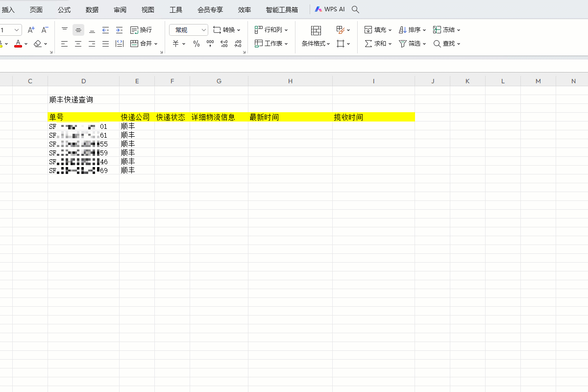Open the search magnifier beside WPS AI
Screen dimensions: 588x392
click(x=356, y=9)
